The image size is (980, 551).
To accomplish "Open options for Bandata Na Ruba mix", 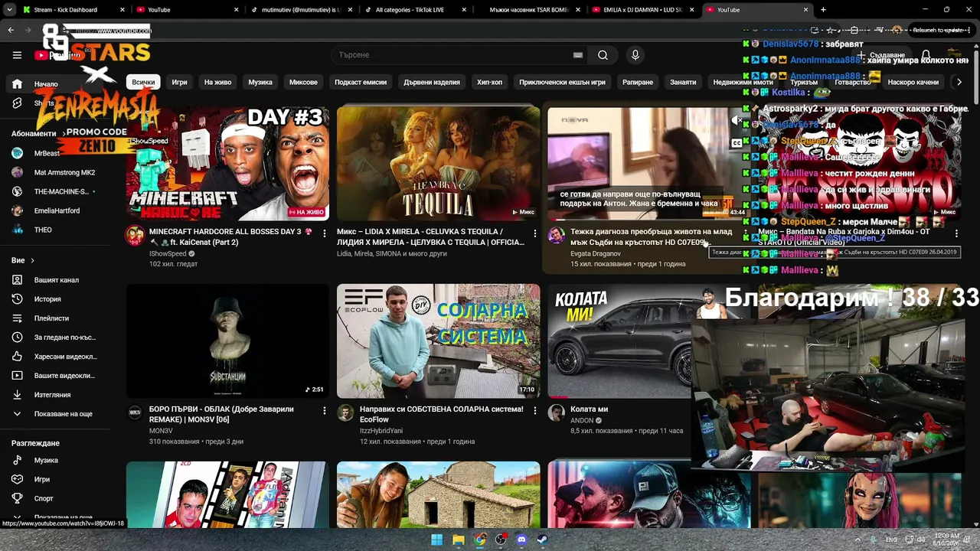I will [x=956, y=233].
